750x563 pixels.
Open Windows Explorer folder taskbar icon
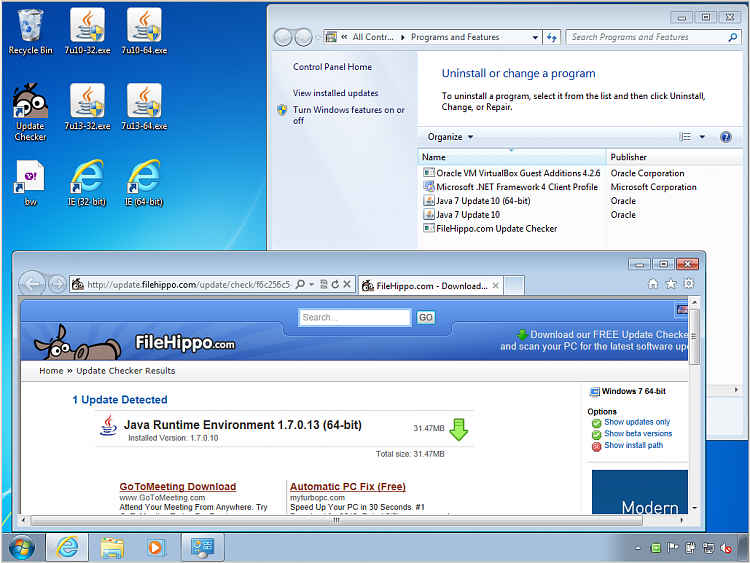point(112,547)
